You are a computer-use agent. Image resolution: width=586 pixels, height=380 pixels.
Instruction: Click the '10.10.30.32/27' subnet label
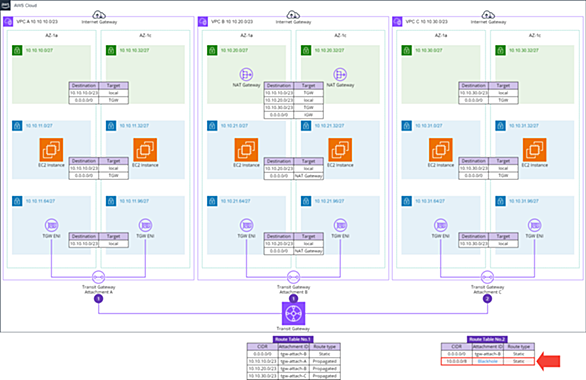(524, 50)
